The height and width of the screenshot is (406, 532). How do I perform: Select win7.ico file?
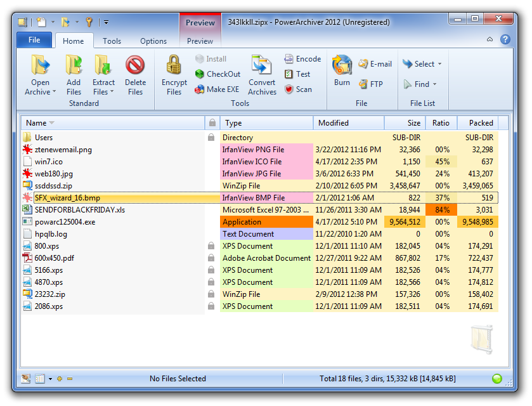pos(259,162)
